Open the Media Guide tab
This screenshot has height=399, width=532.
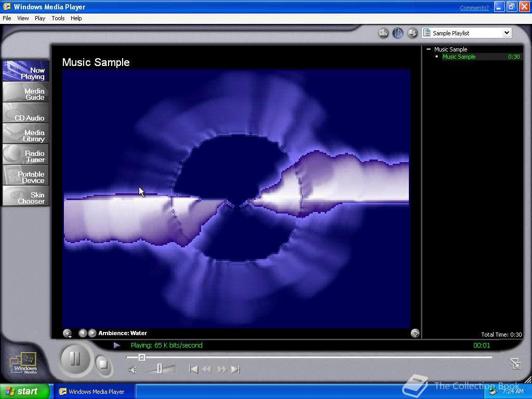point(26,92)
